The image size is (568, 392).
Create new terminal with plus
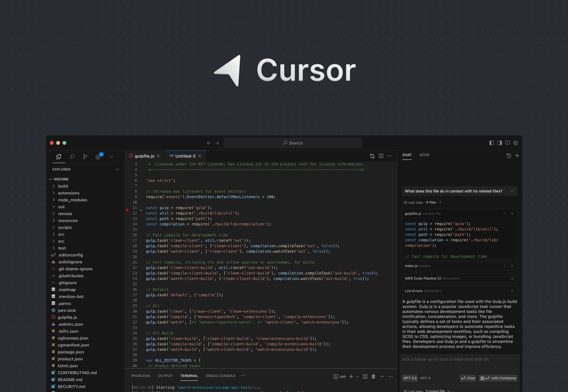351,377
